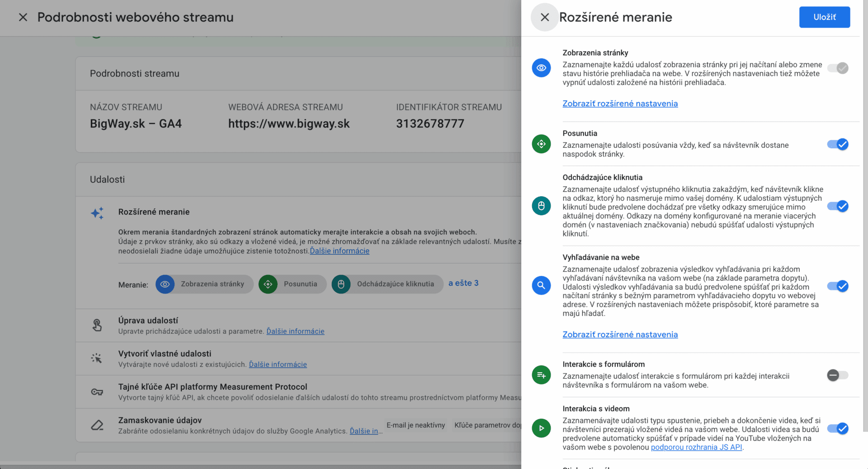
Task: Open Vytvoriť vlastné udalosti row
Action: (x=165, y=354)
